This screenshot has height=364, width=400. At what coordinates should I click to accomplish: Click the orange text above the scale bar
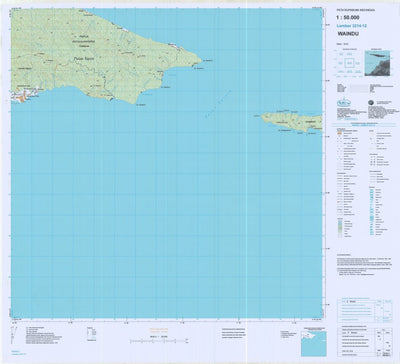pos(159,330)
